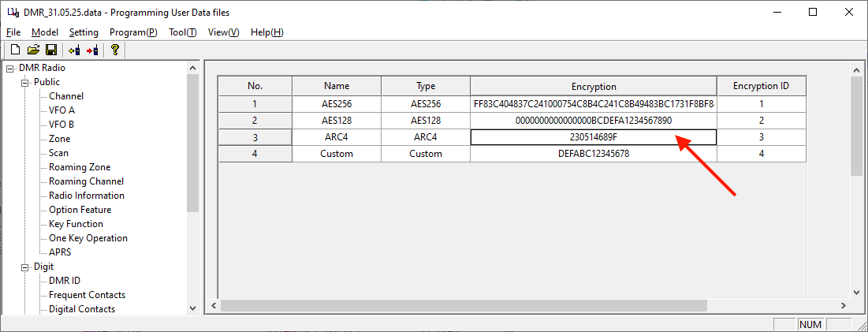Click the Open file folder icon
Screen dimensions: 868x332
pos(33,50)
